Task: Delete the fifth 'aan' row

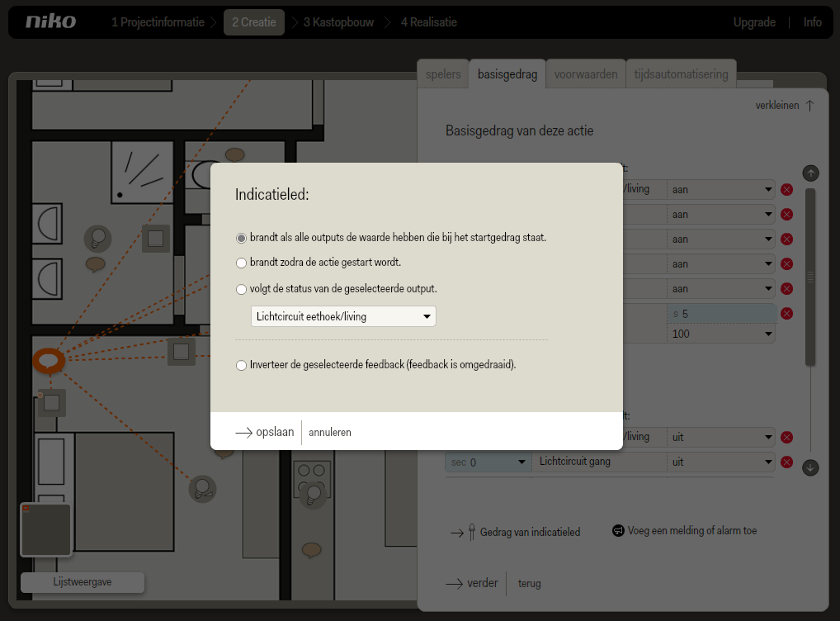Action: click(787, 288)
